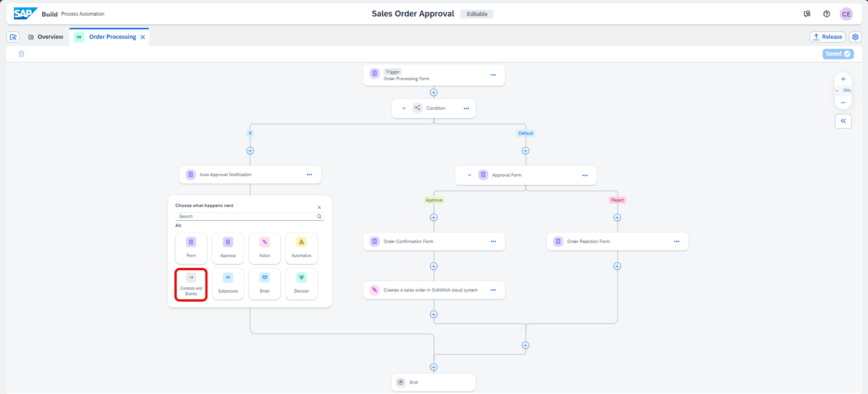
Task: Click the Sales Order Approval title
Action: coord(413,13)
